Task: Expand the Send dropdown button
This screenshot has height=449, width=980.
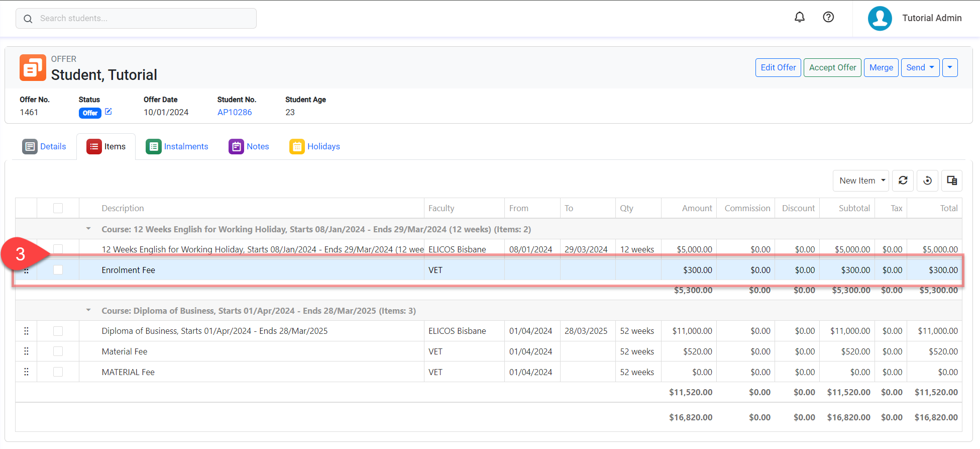Action: (x=920, y=67)
